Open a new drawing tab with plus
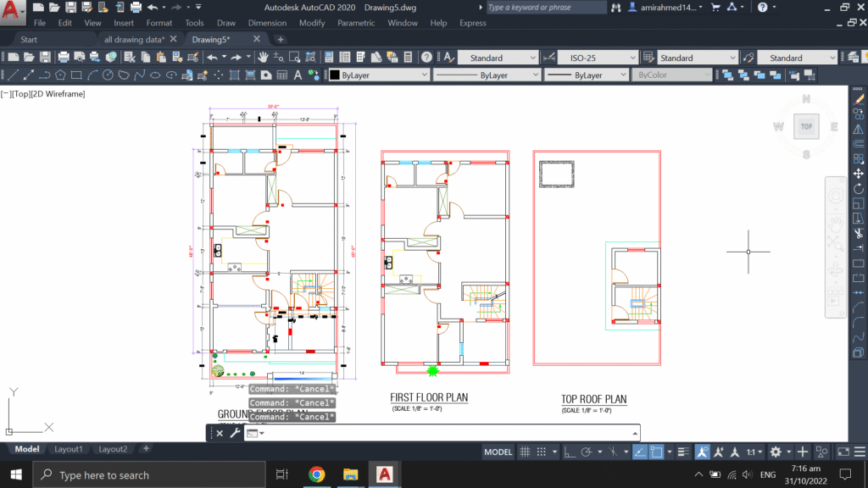868x488 pixels. coord(280,39)
